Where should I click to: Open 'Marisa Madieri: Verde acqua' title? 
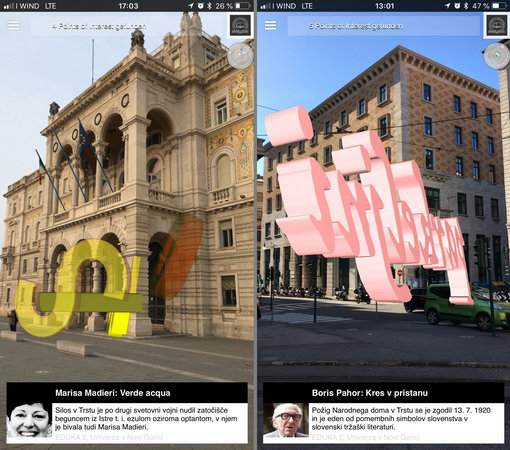click(x=113, y=393)
